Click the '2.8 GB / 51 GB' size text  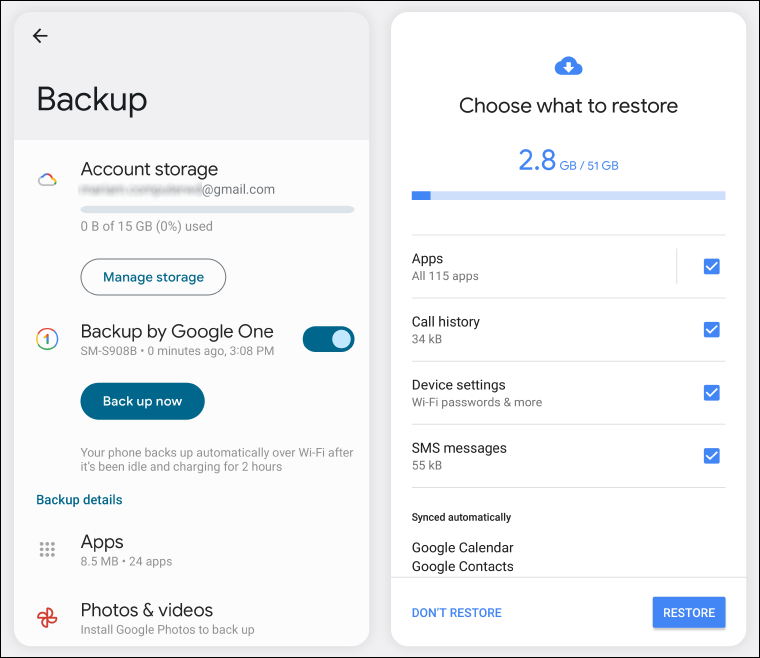pyautogui.click(x=568, y=160)
